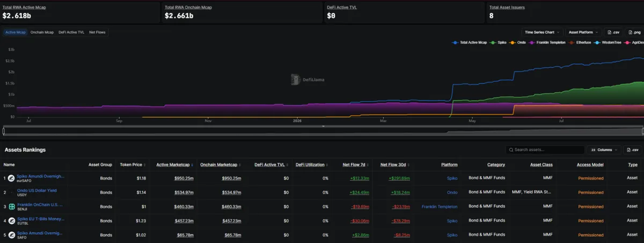Click the MMF, Yield RWA St... asset class cell
Screen dimensions: 644x243
532,192
